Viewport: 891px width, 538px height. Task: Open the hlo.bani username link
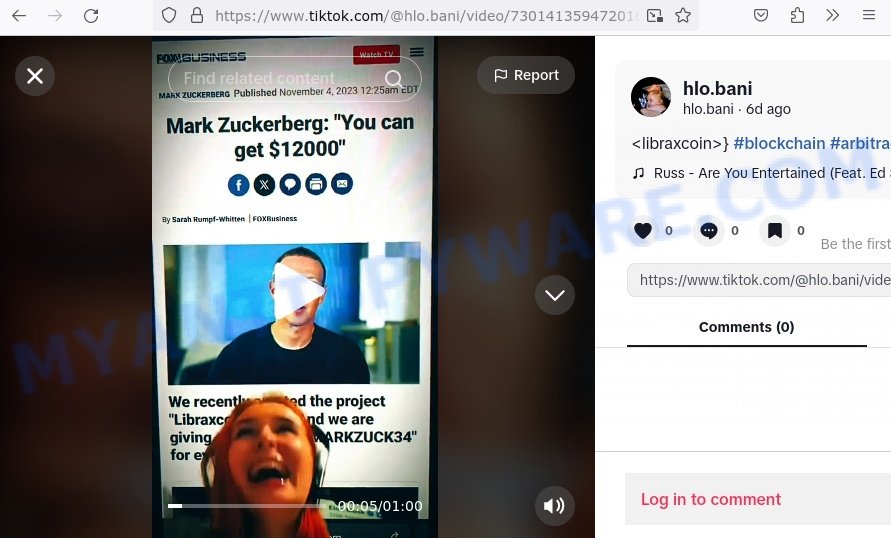717,88
